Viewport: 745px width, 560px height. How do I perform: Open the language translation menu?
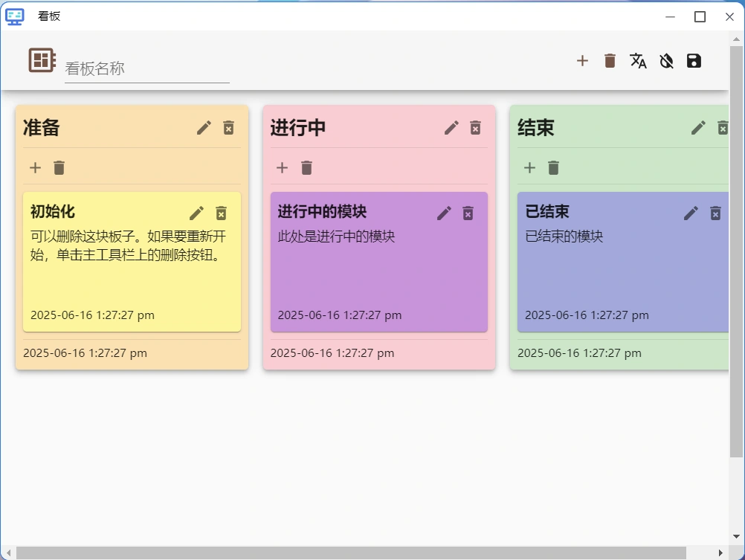tap(638, 61)
